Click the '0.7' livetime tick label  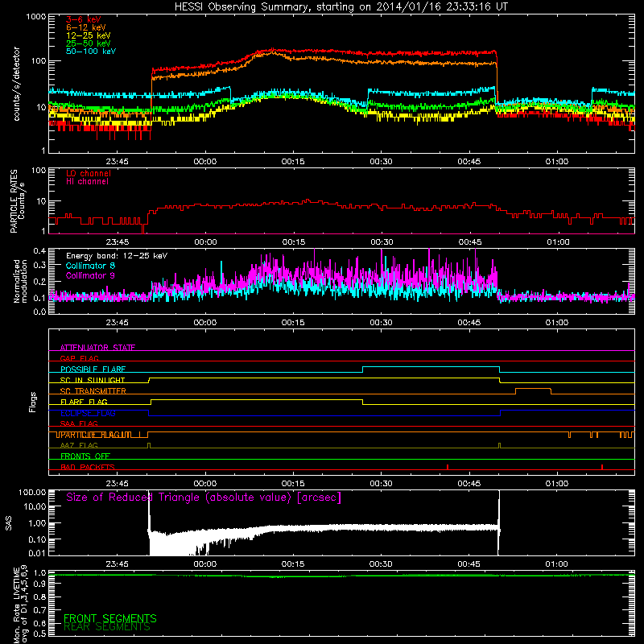[39, 610]
